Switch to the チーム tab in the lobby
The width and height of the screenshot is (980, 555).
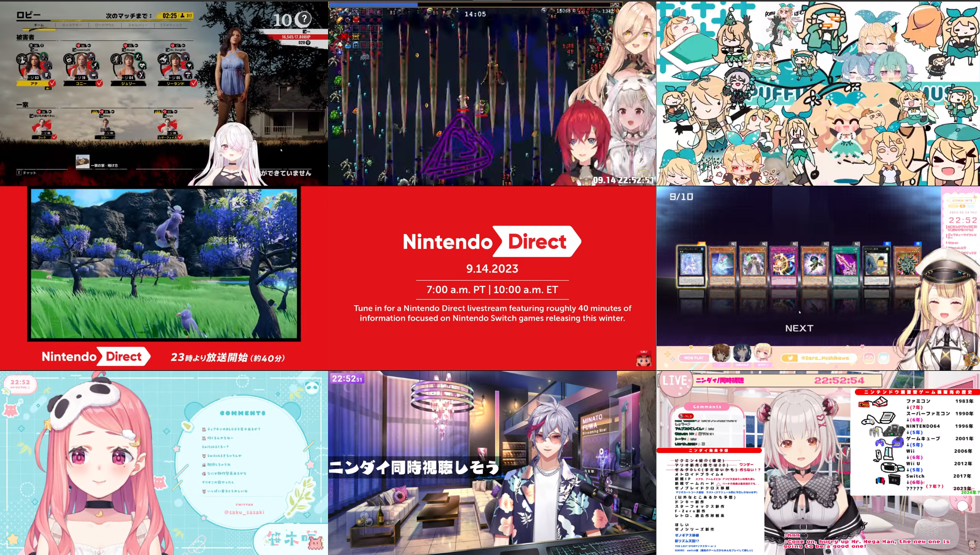(x=39, y=25)
